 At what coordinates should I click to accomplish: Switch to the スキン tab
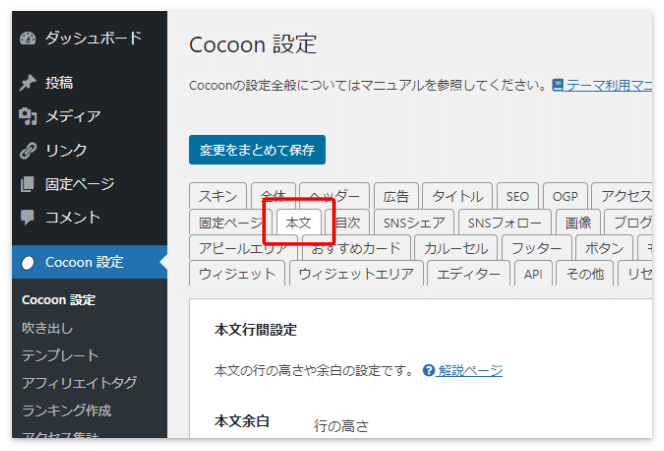(x=218, y=196)
